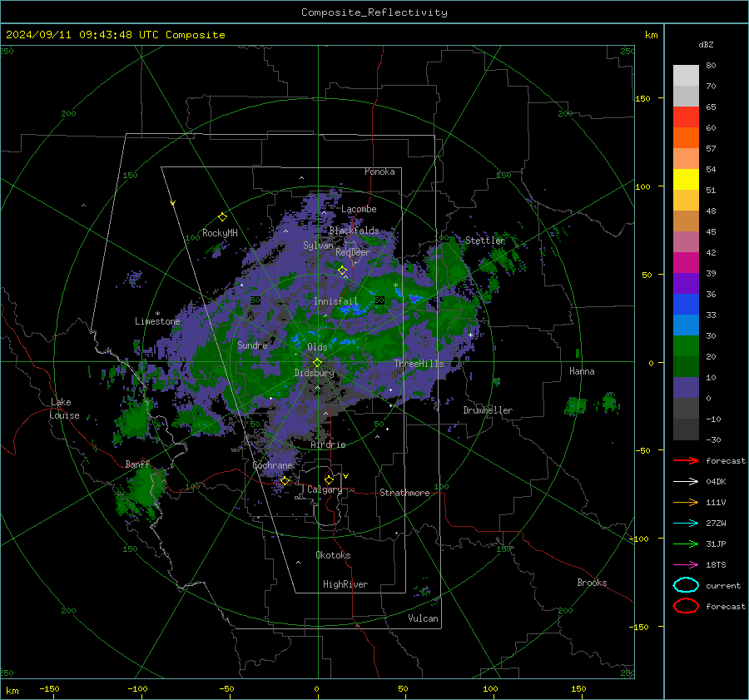Click the magenta 18TS arrow legend icon
The height and width of the screenshot is (700, 749).
(686, 564)
